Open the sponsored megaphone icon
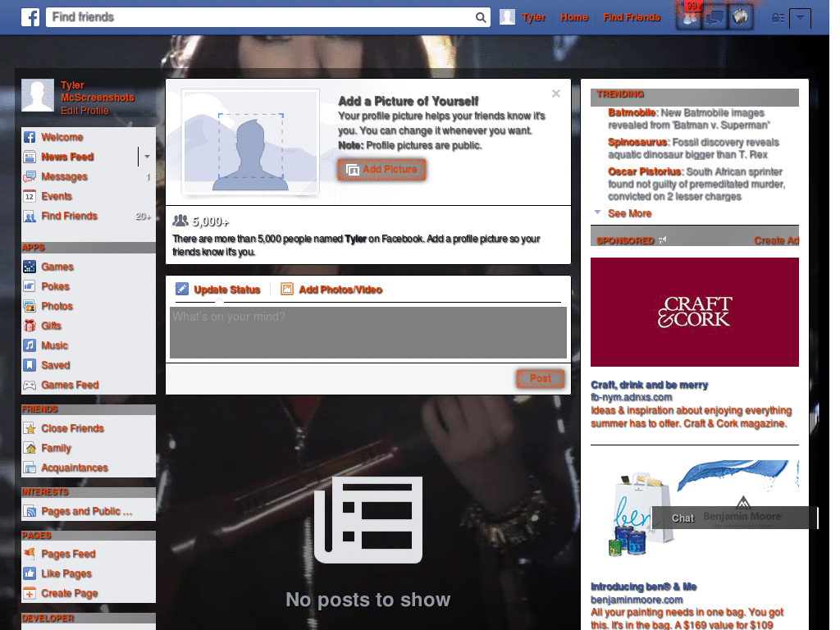Viewport: 840px width, 630px height. [663, 240]
